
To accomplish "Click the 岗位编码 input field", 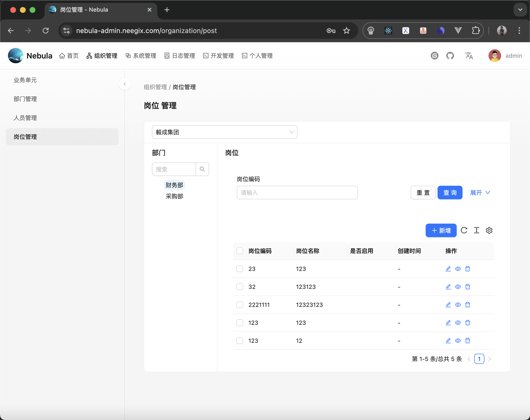I will [x=297, y=193].
